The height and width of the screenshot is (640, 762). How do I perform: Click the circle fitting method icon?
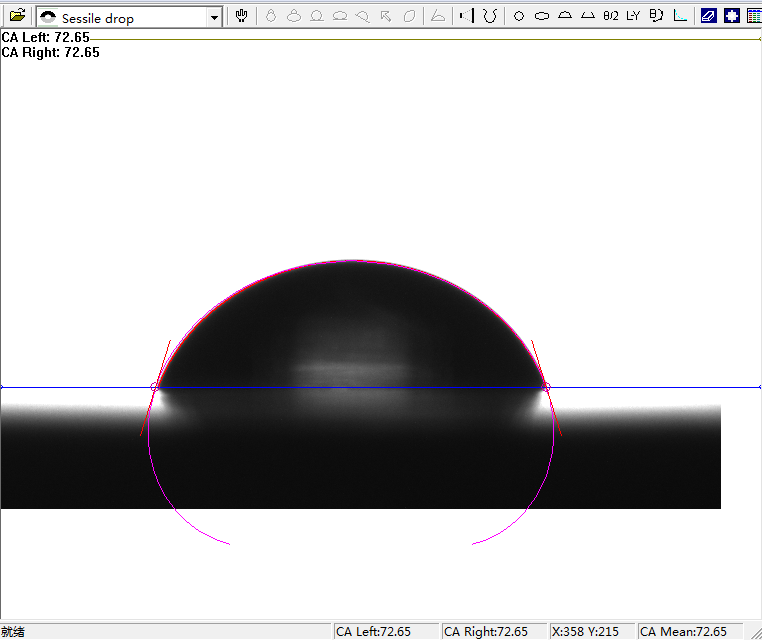[x=518, y=16]
